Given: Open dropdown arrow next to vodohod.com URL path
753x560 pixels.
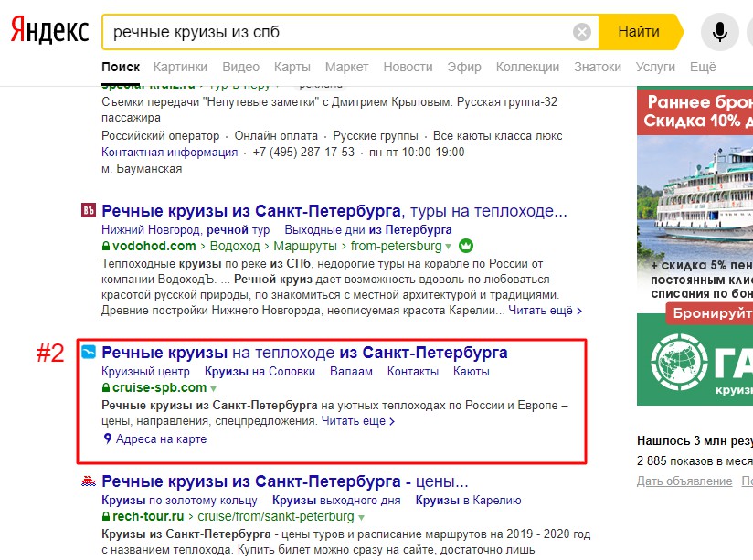Looking at the screenshot, I should tap(449, 247).
